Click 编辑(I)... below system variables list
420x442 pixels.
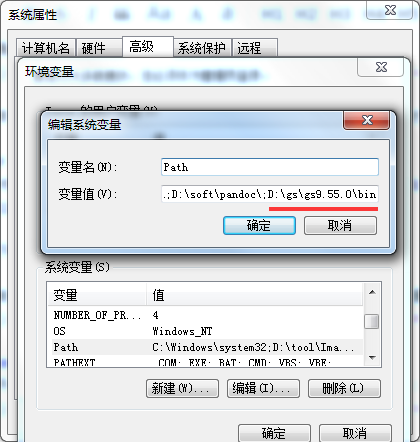pos(263,388)
